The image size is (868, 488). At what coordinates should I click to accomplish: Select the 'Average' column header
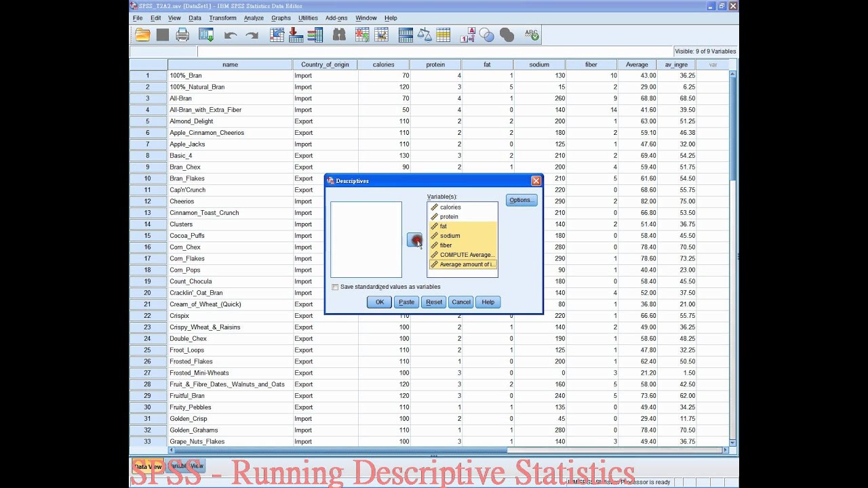637,64
